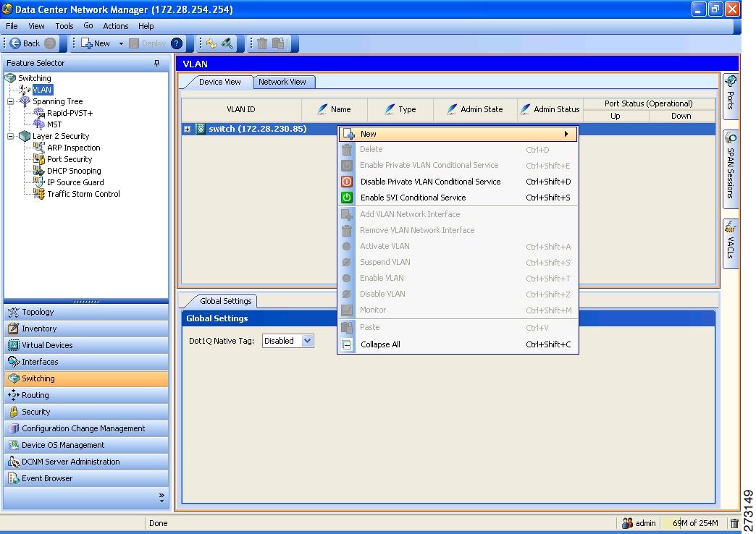Select MST in the feature tree

pyautogui.click(x=54, y=124)
